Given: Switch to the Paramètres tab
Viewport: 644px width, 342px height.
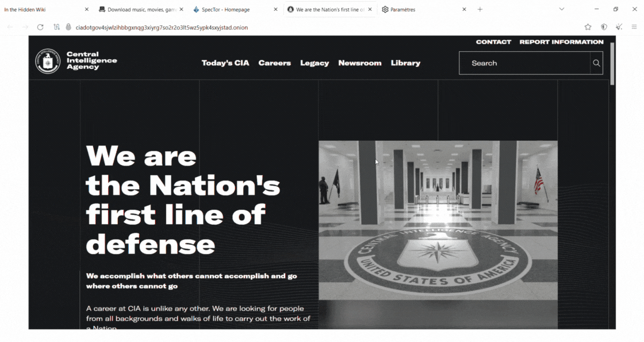Looking at the screenshot, I should pos(425,9).
